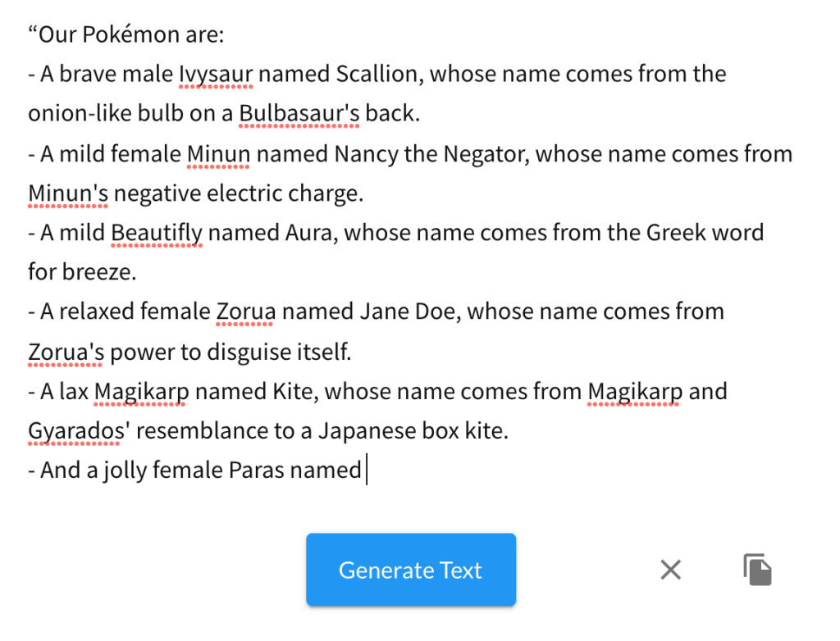The width and height of the screenshot is (840, 641).
Task: Click the name Scallion in the text
Action: pos(377,75)
